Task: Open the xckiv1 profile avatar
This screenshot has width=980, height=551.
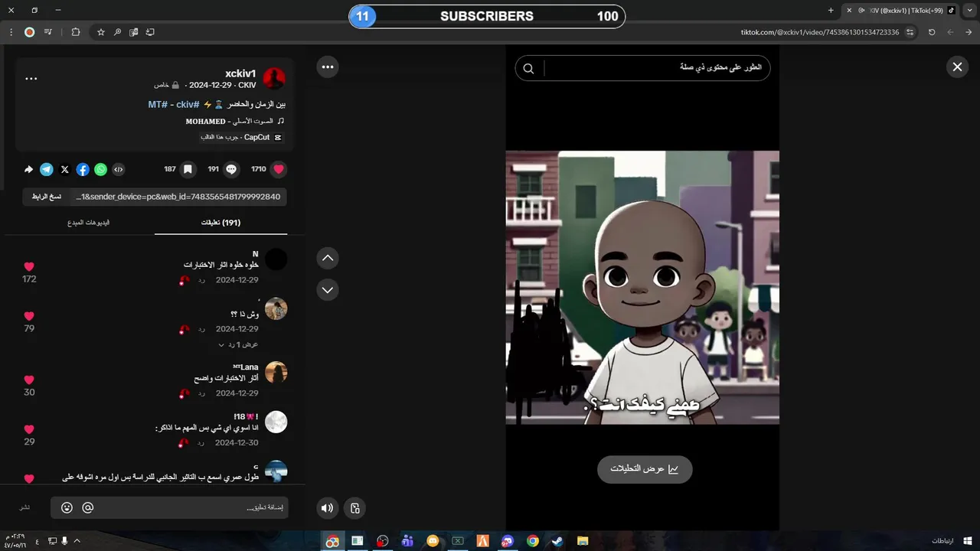Action: click(274, 78)
